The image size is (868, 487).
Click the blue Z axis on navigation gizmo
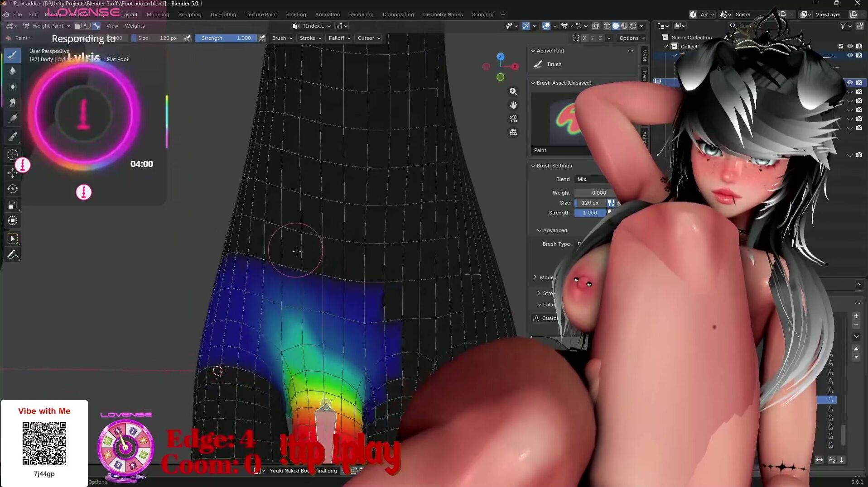[x=501, y=57]
